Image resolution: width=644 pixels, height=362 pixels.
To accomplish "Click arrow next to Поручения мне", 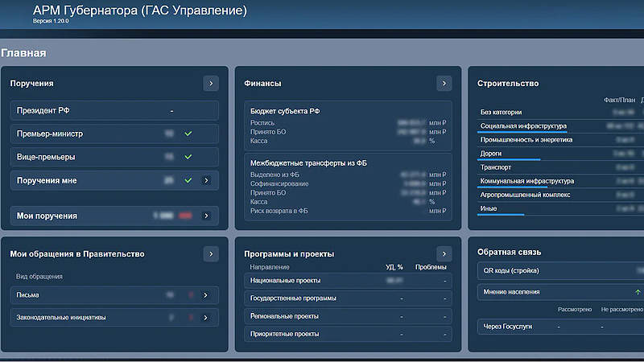I will (206, 181).
